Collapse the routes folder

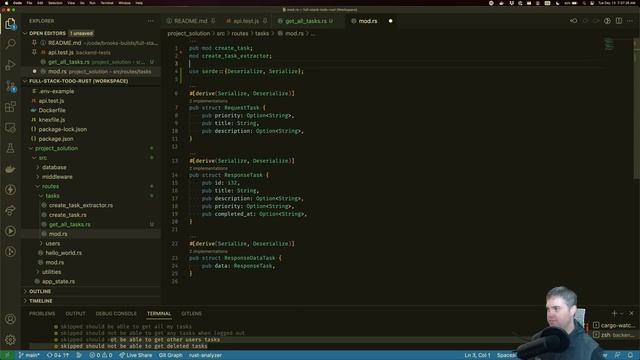click(38, 187)
